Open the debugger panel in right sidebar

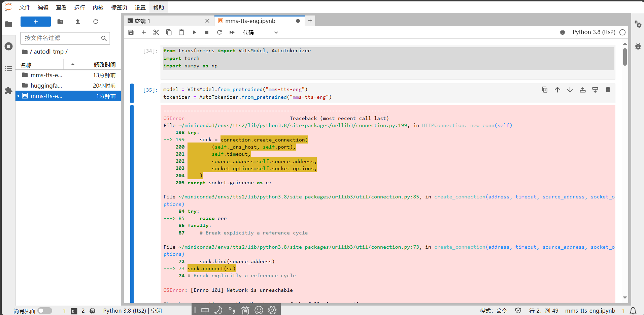pyautogui.click(x=638, y=46)
